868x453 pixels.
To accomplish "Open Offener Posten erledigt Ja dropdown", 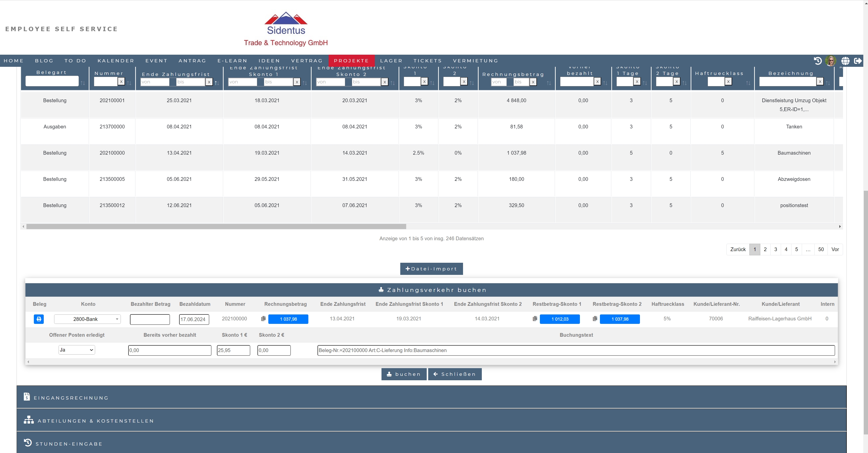I will (77, 350).
